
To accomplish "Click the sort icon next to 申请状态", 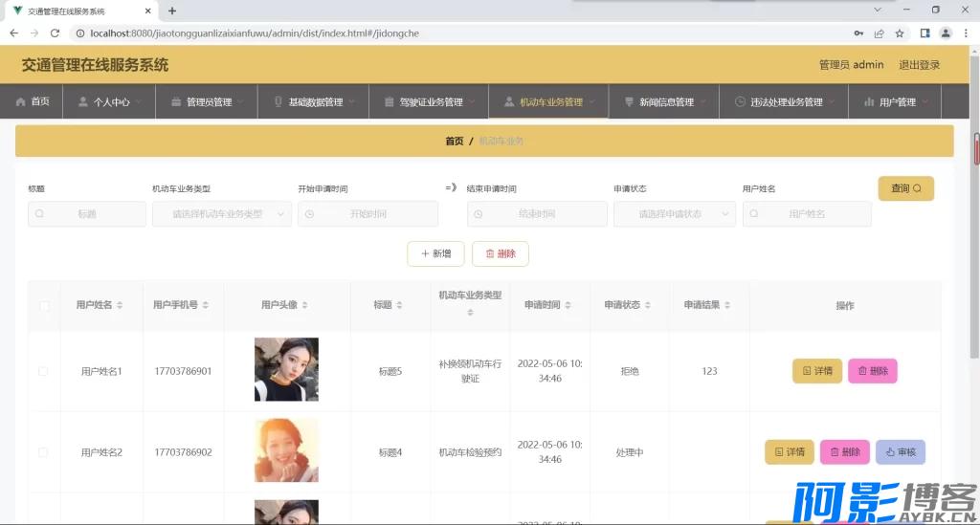I will click(x=649, y=305).
